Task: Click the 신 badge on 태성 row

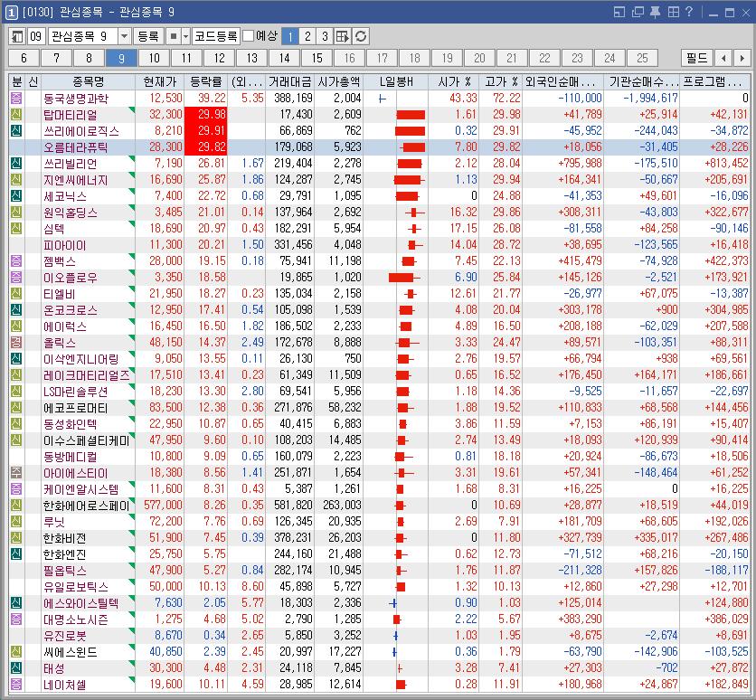Action: tap(16, 667)
